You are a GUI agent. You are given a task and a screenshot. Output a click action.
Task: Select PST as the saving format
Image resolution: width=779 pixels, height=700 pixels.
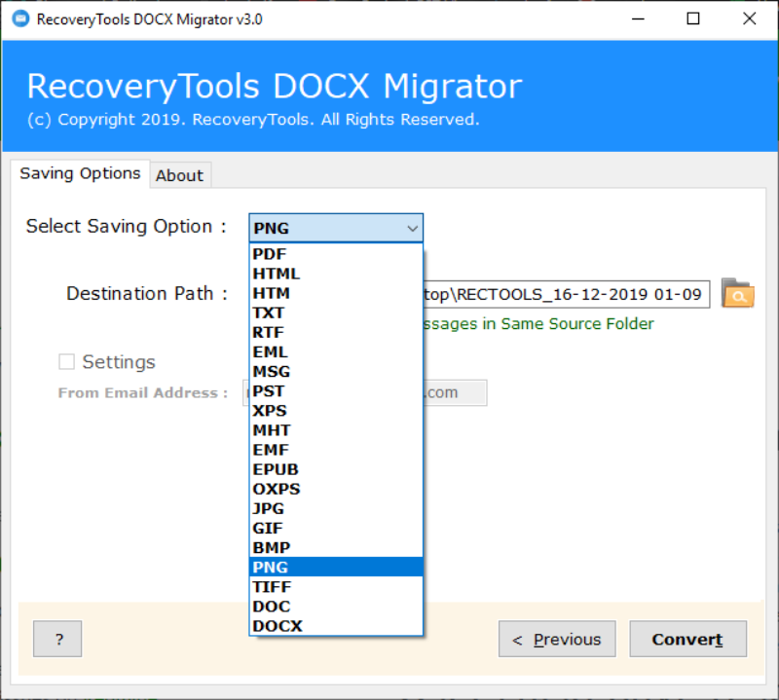coord(336,391)
